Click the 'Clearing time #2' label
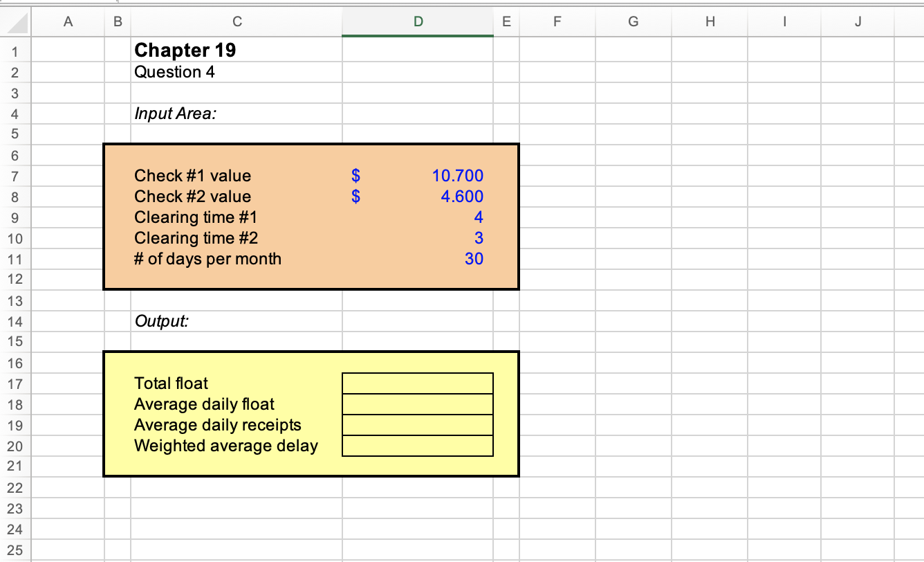The image size is (924, 562). tap(196, 238)
